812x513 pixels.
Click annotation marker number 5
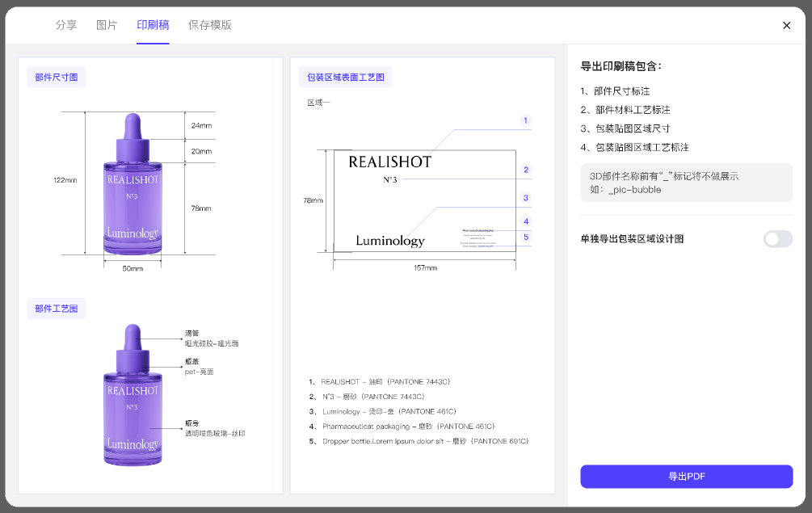(x=526, y=238)
